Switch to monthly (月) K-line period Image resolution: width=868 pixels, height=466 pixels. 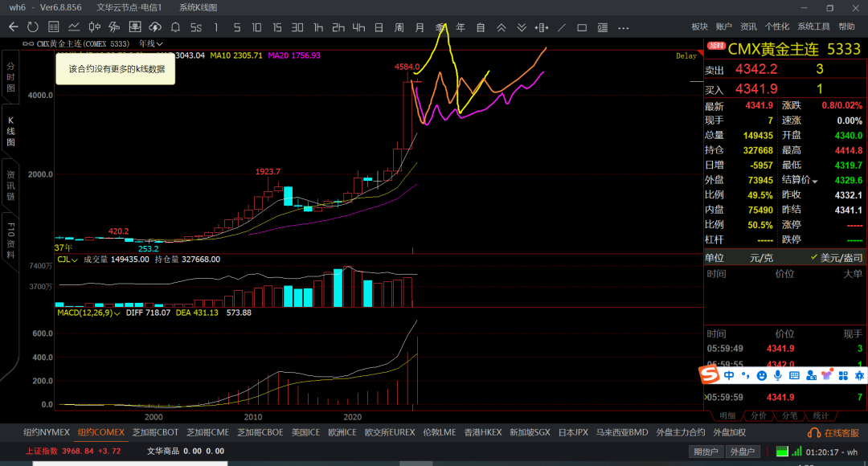click(420, 27)
